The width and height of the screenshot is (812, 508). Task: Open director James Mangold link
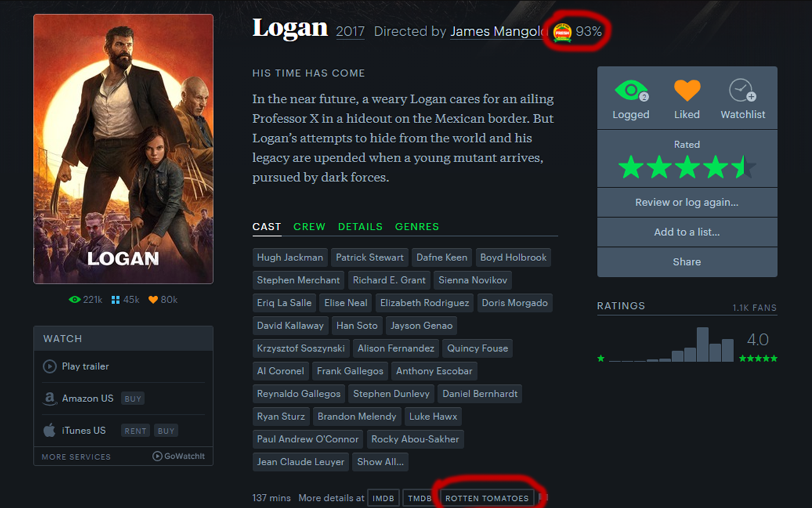[x=499, y=31]
